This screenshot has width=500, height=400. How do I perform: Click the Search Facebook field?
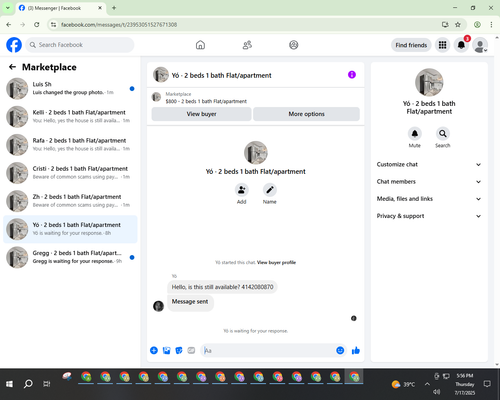[x=80, y=45]
